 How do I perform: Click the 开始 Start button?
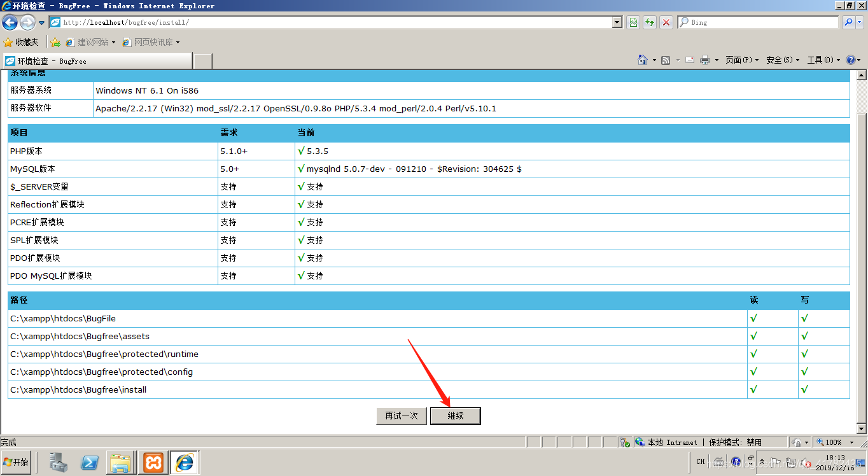point(17,462)
